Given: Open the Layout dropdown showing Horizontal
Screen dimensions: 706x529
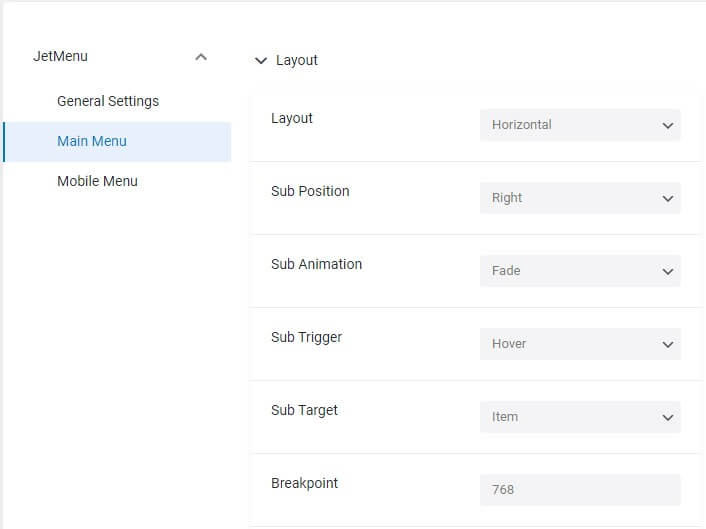Looking at the screenshot, I should [x=580, y=125].
